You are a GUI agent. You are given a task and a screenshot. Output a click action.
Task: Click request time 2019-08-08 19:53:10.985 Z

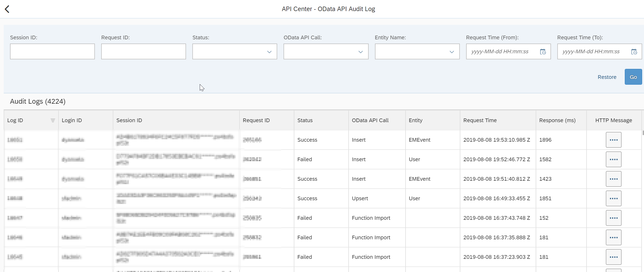point(496,140)
